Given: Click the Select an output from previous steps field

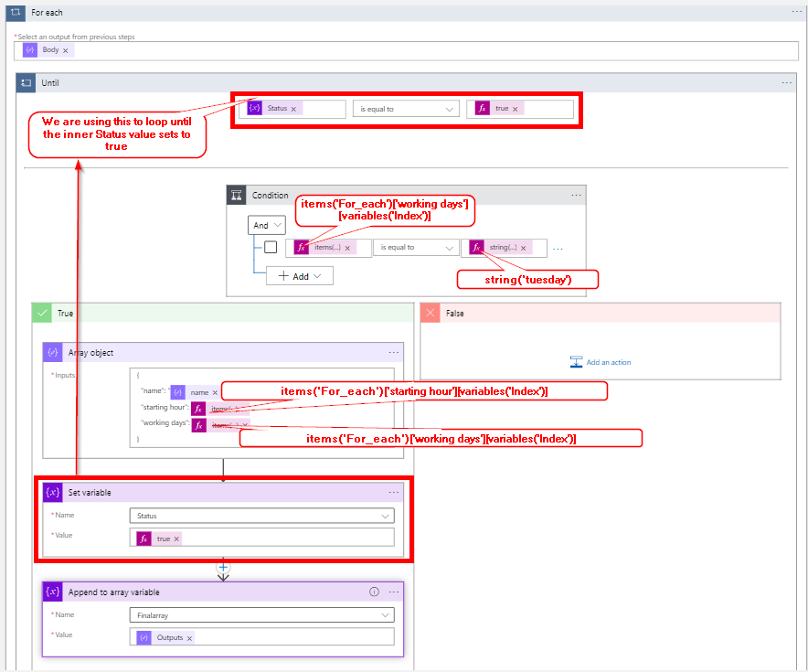Looking at the screenshot, I should [406, 50].
